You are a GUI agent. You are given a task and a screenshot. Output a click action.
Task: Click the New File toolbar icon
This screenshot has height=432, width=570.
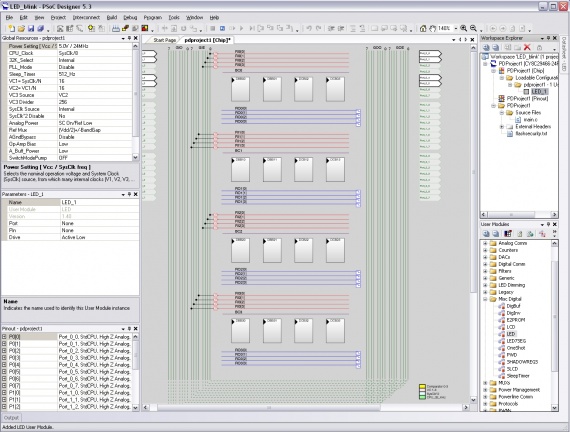[x=11, y=28]
